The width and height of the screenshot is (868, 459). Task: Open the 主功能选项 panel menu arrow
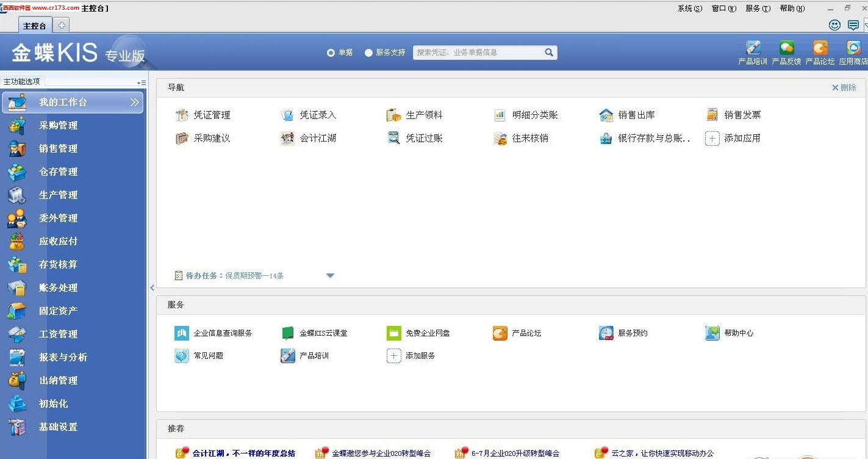coord(141,82)
